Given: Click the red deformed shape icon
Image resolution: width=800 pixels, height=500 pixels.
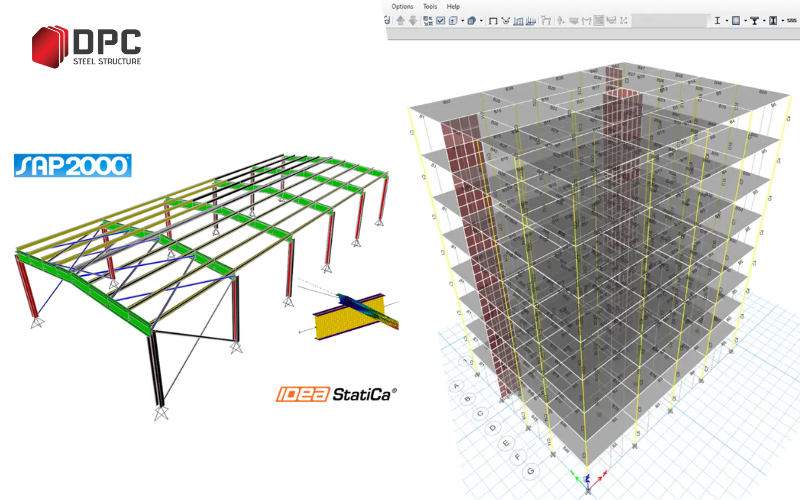Looking at the screenshot, I should pyautogui.click(x=505, y=20).
